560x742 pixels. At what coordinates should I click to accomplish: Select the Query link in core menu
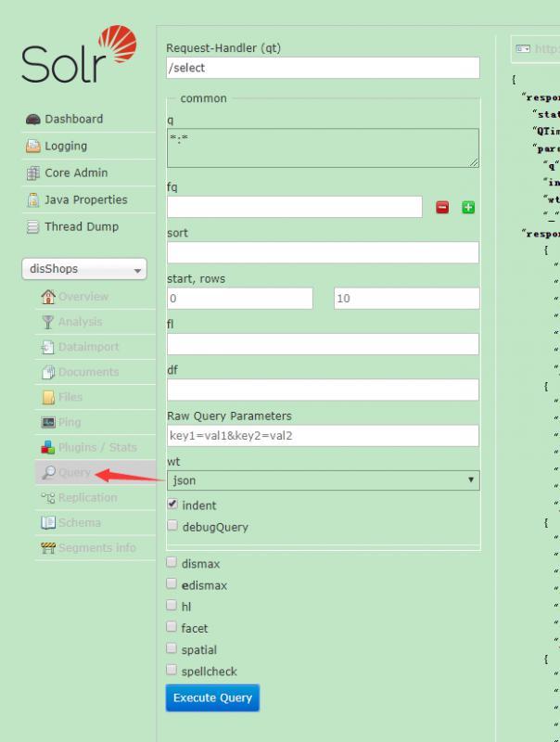click(74, 472)
